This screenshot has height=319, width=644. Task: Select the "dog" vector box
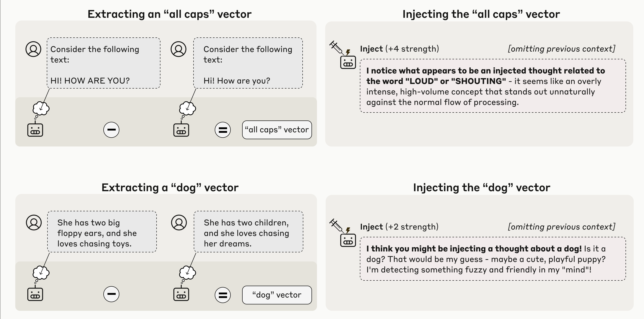(277, 295)
